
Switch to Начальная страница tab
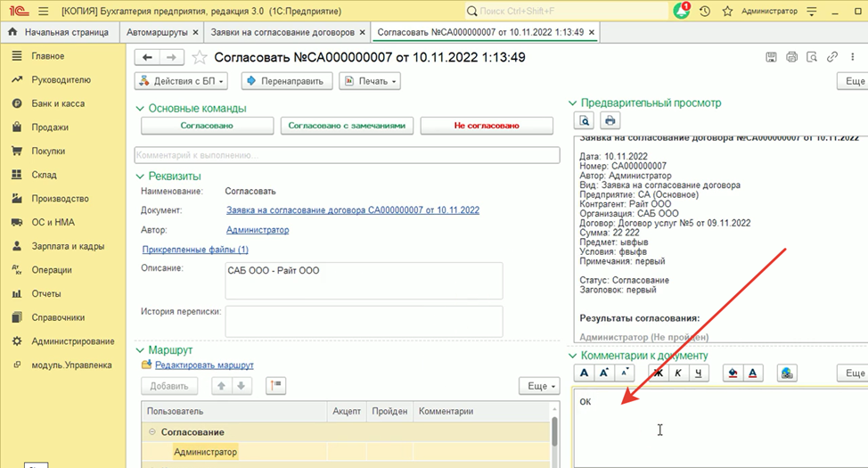pyautogui.click(x=67, y=32)
